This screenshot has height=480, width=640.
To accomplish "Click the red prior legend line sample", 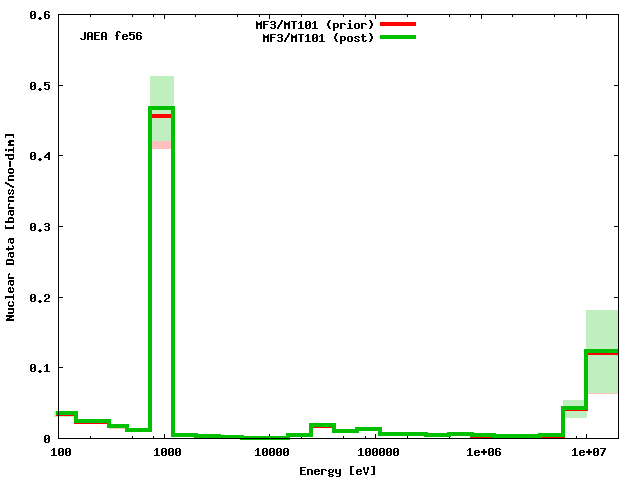I will tap(397, 24).
